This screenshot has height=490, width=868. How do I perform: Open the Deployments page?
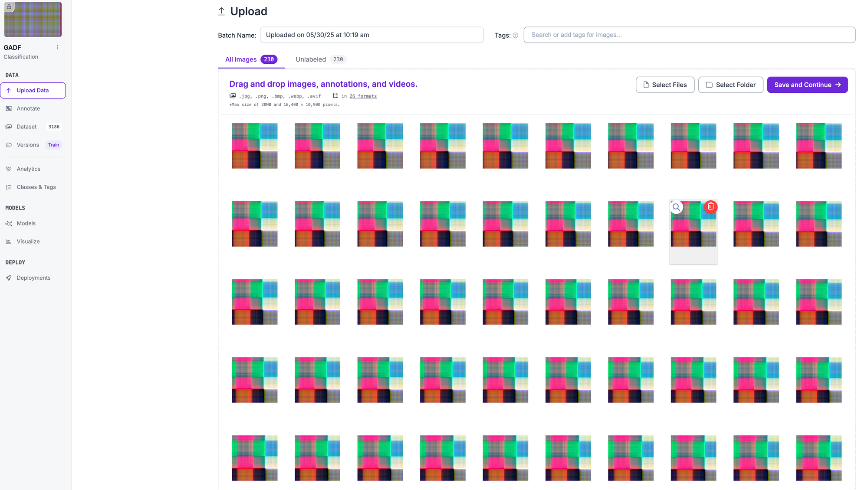click(x=33, y=278)
